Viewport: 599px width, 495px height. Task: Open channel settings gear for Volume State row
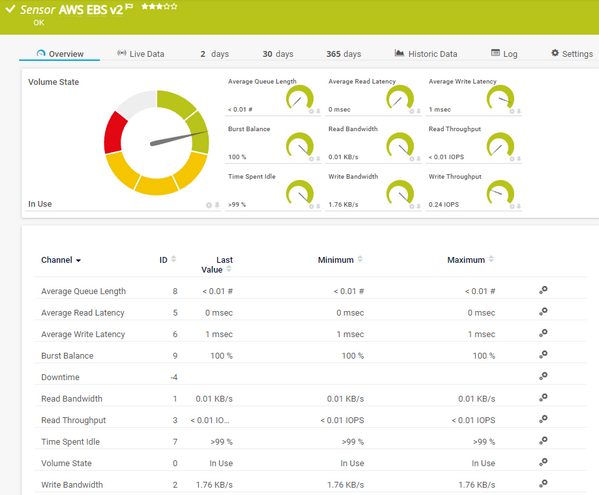[543, 462]
